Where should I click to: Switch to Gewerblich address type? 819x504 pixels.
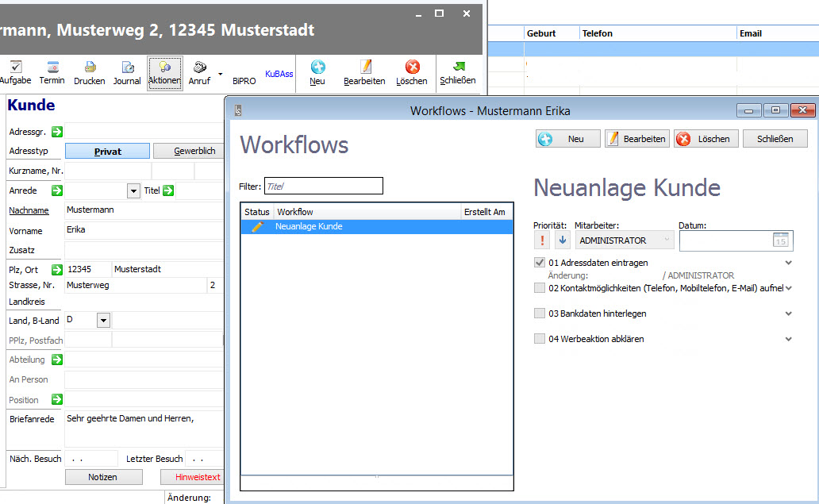pyautogui.click(x=187, y=151)
